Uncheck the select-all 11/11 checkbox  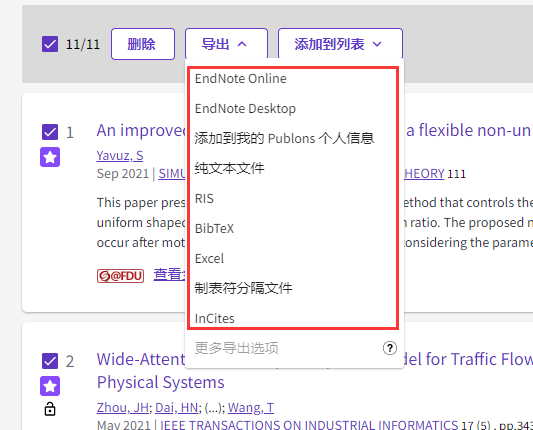50,44
